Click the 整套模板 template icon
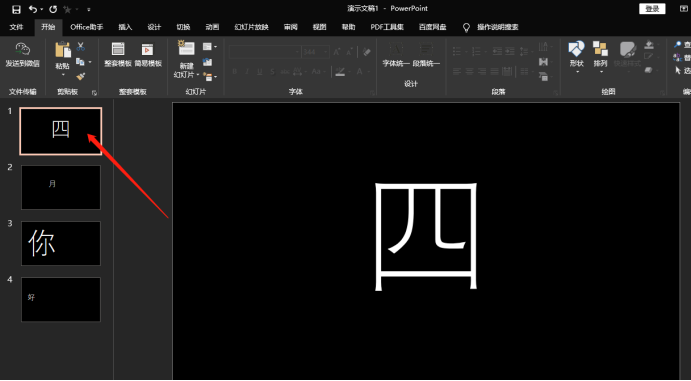This screenshot has width=691, height=381. click(x=118, y=49)
